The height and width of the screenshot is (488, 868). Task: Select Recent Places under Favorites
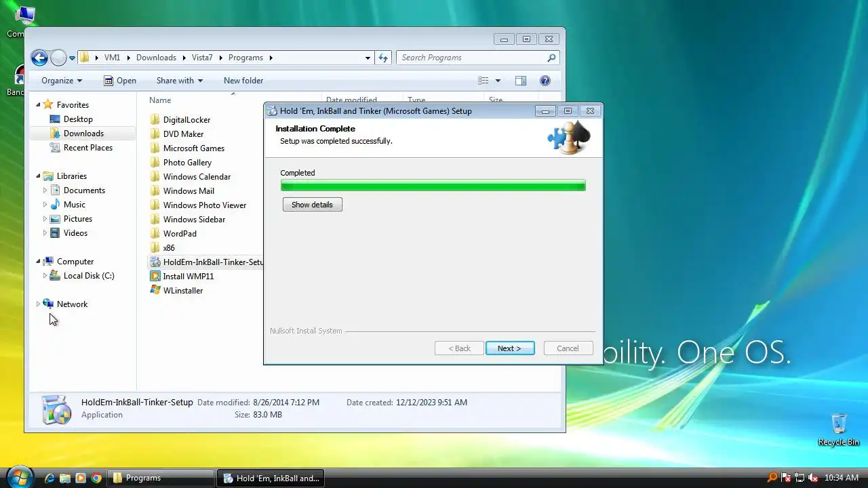tap(88, 148)
